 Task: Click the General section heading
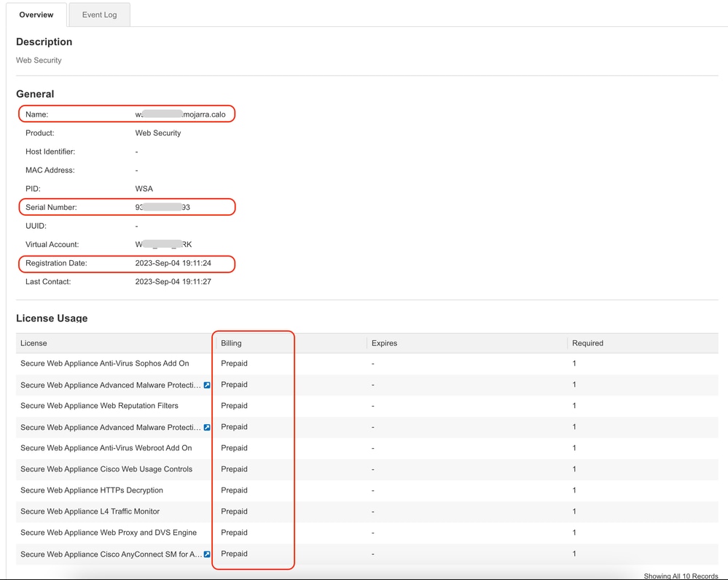coord(35,94)
